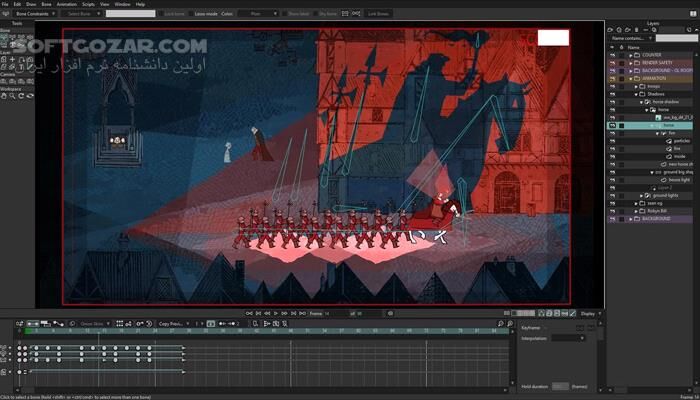Hide the Shadows layer via eye icon
This screenshot has height=400, width=700.
(612, 94)
